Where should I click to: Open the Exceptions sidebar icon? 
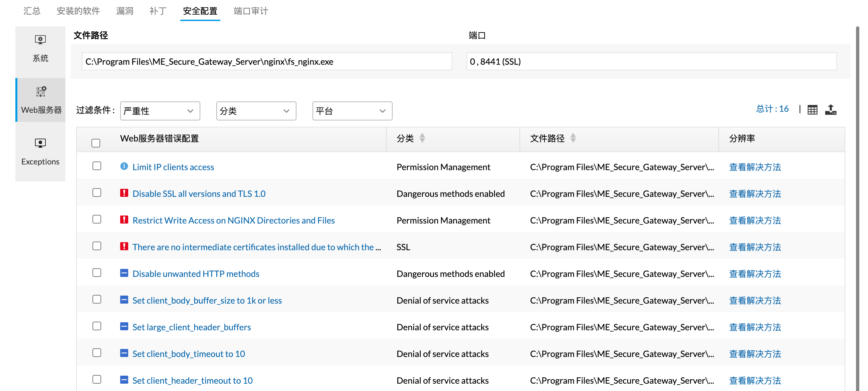point(40,143)
